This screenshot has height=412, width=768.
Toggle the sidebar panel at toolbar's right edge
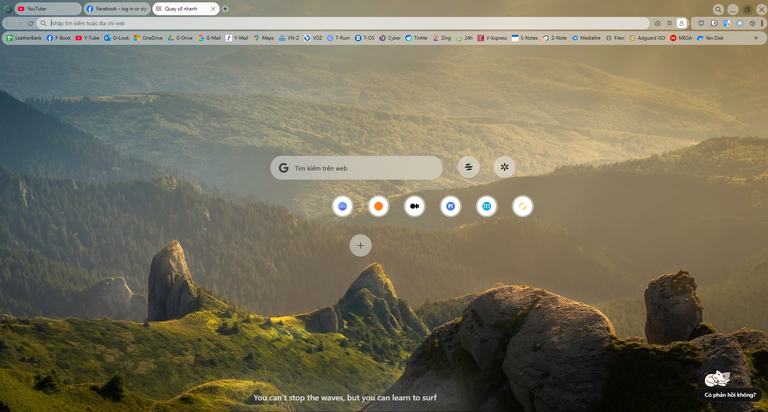click(762, 23)
